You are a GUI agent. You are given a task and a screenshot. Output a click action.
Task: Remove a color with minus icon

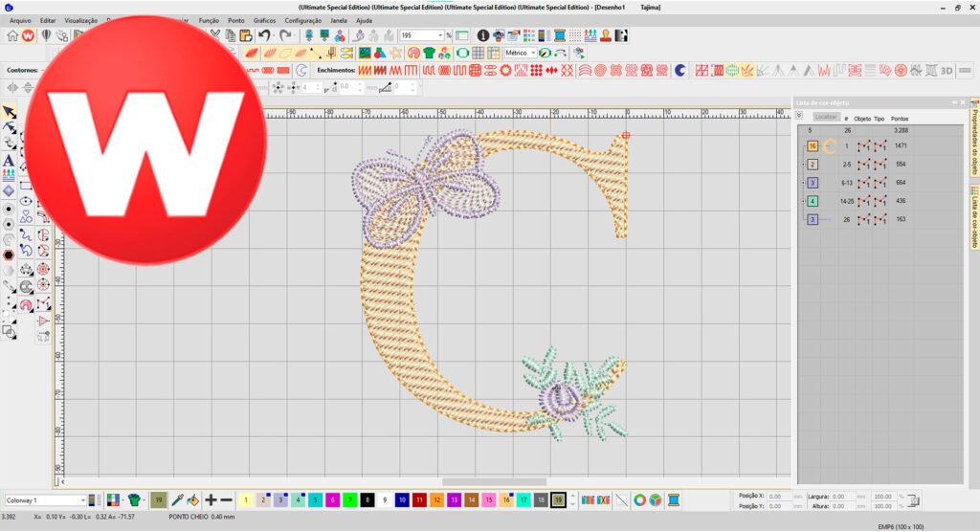point(226,500)
